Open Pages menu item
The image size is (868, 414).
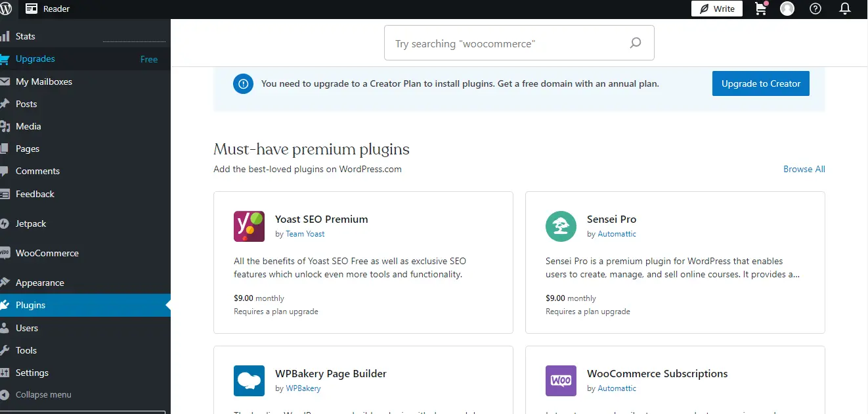(x=85, y=149)
